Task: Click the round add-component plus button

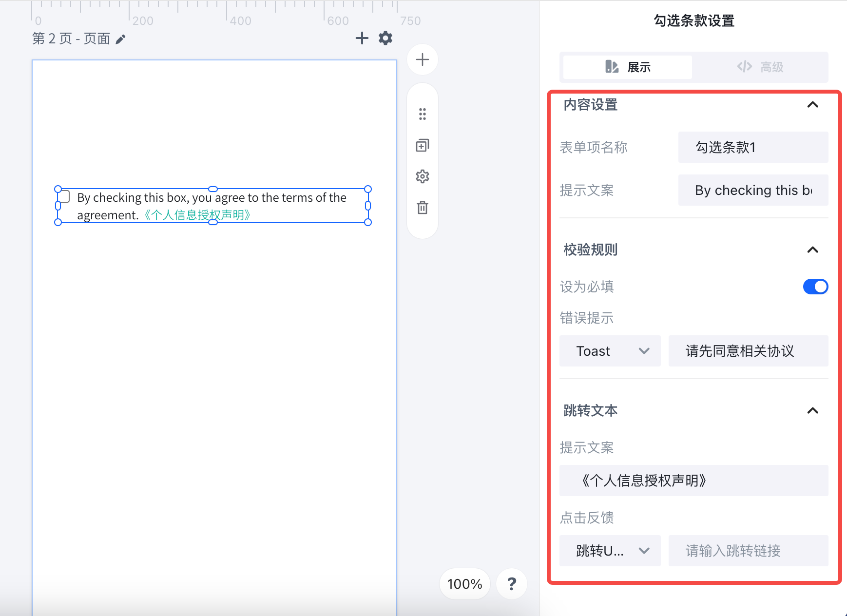Action: [423, 59]
